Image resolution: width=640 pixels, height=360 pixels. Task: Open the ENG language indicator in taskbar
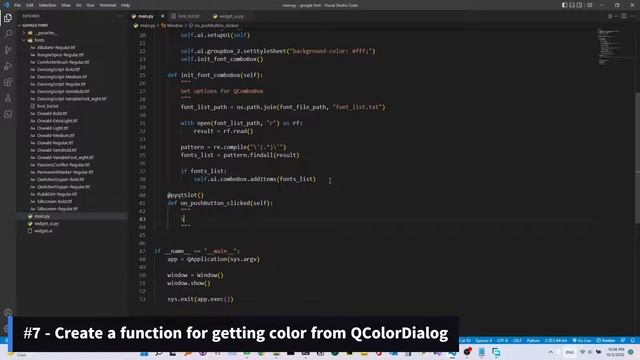tap(569, 352)
